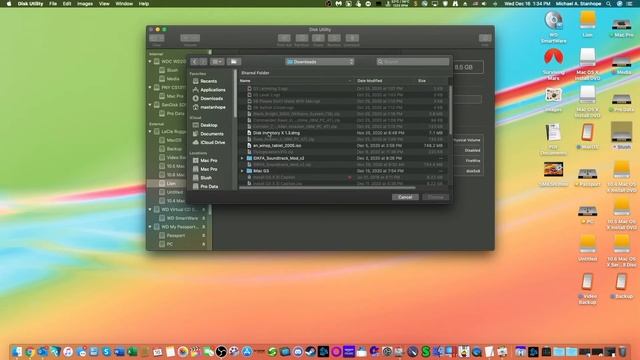The image size is (640, 360).
Task: Click the new folder icon in dialog
Action: [234, 62]
